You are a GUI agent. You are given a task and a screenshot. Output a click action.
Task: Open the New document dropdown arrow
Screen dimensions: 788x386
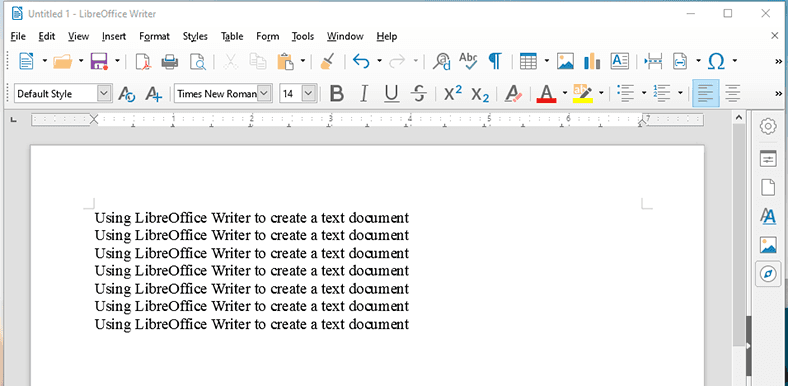[44, 61]
